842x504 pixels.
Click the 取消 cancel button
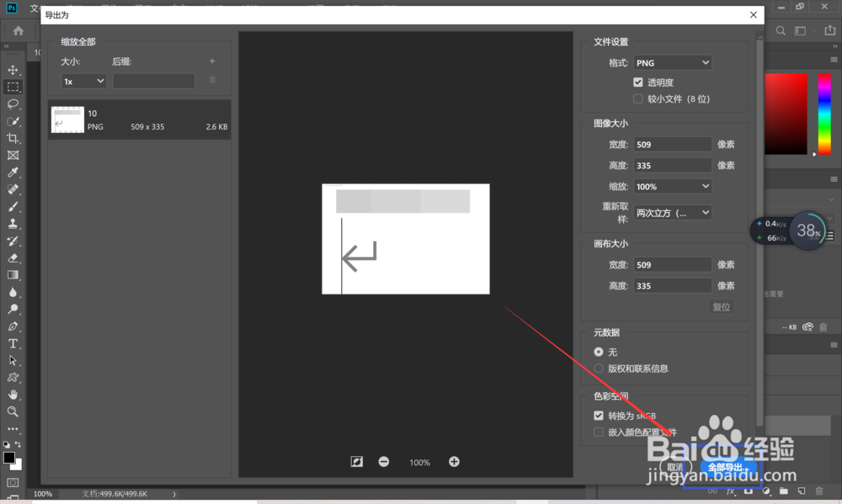(x=675, y=468)
